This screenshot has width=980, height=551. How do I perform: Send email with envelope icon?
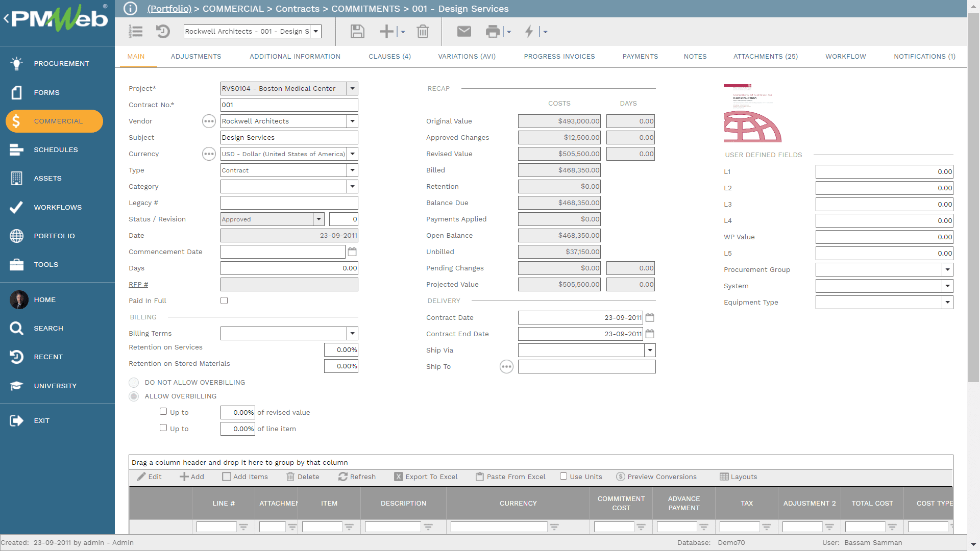coord(464,32)
